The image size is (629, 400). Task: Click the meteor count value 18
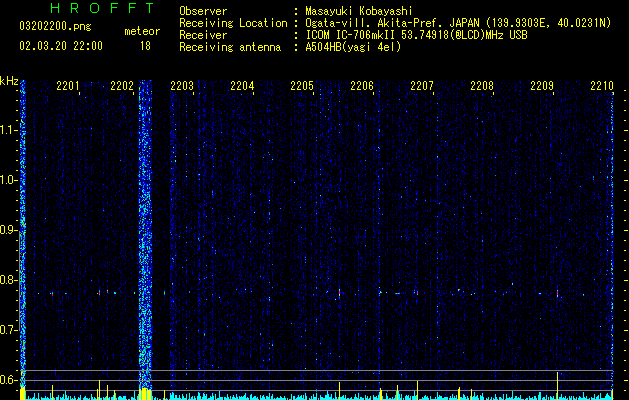point(145,46)
